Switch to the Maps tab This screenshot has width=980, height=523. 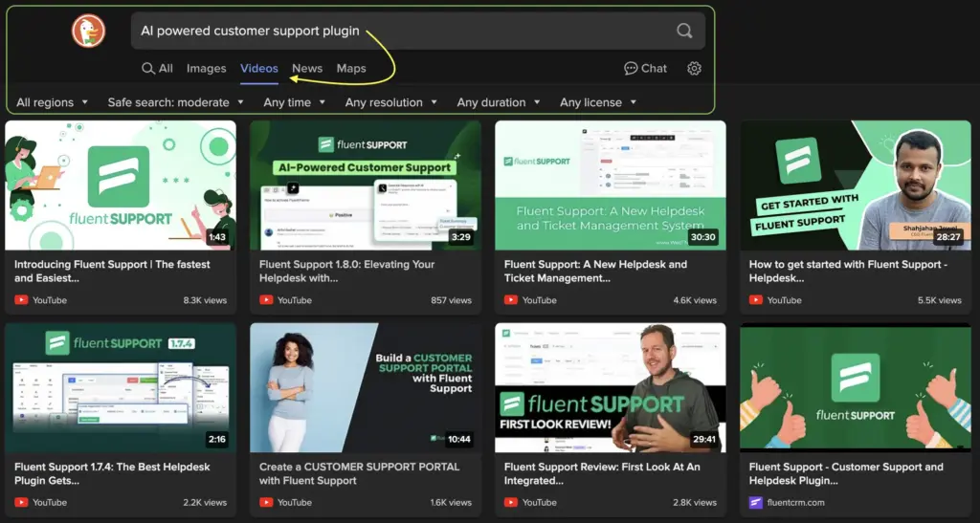351,69
